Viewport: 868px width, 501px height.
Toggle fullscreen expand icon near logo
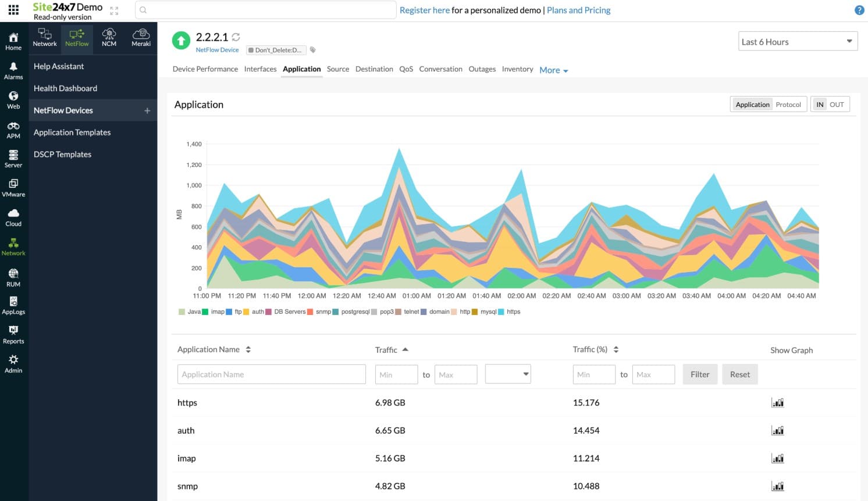114,10
